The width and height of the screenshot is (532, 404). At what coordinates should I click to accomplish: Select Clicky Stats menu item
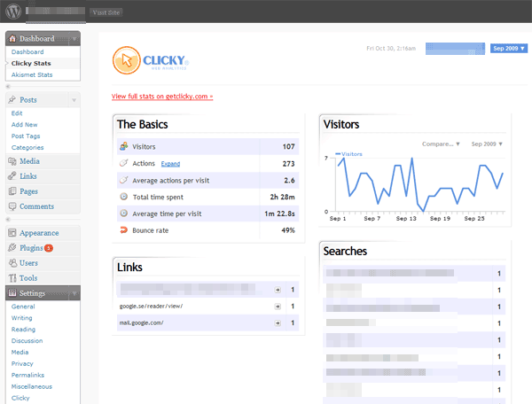tap(31, 64)
